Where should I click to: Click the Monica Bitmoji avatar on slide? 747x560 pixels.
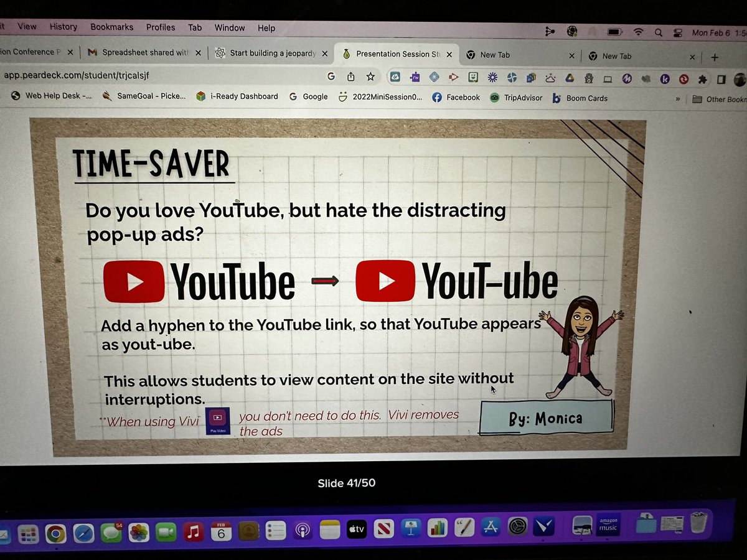[580, 348]
